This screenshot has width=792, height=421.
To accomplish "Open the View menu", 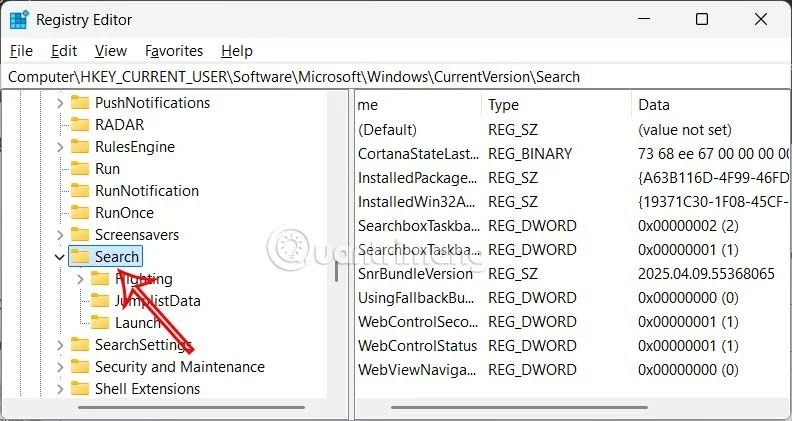I will 111,51.
